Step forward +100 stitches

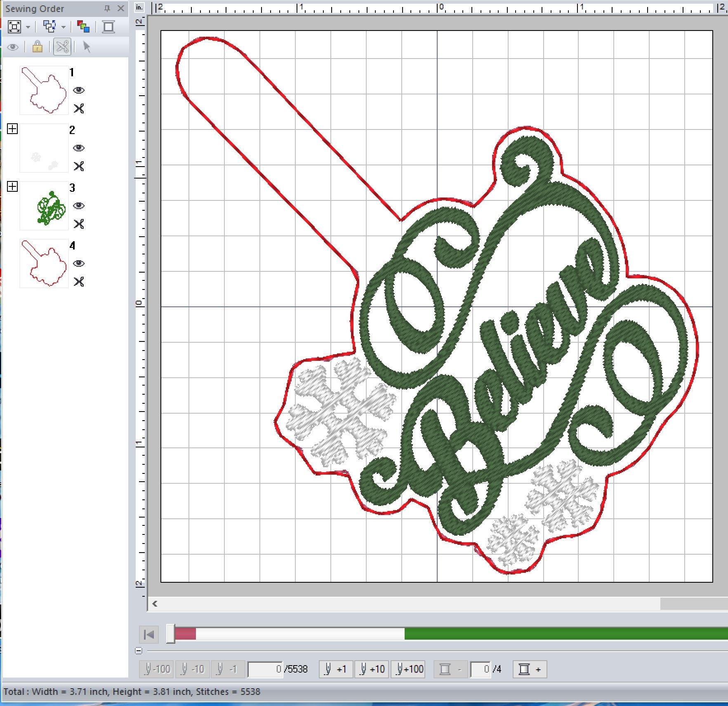tap(409, 669)
